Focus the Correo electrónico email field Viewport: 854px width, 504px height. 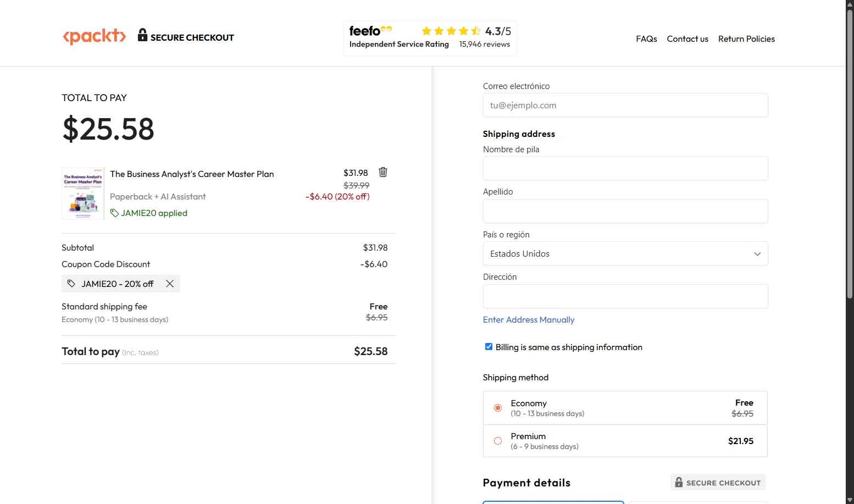[x=625, y=105]
